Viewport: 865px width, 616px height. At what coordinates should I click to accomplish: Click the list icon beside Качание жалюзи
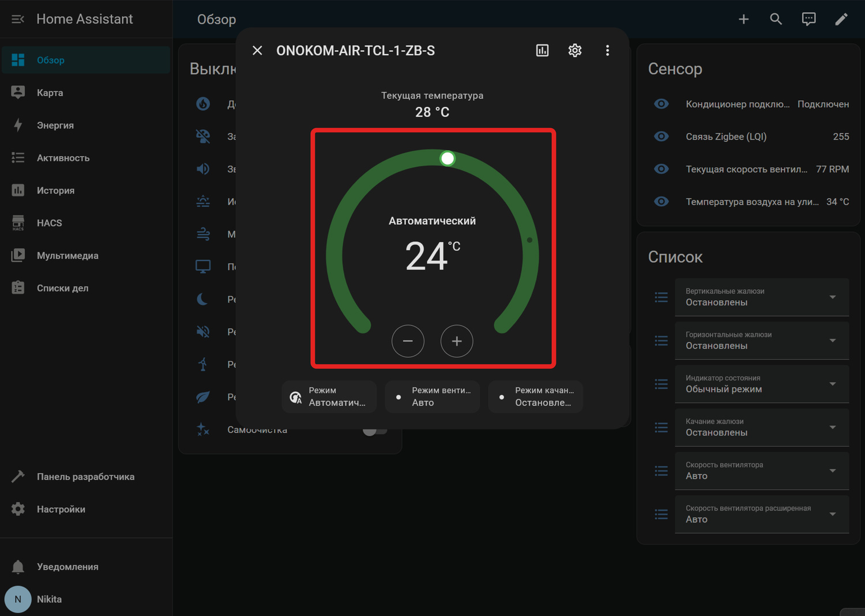tap(661, 428)
